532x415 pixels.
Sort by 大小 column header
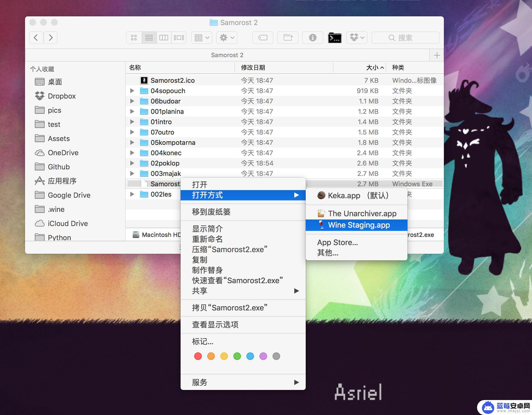(x=360, y=68)
